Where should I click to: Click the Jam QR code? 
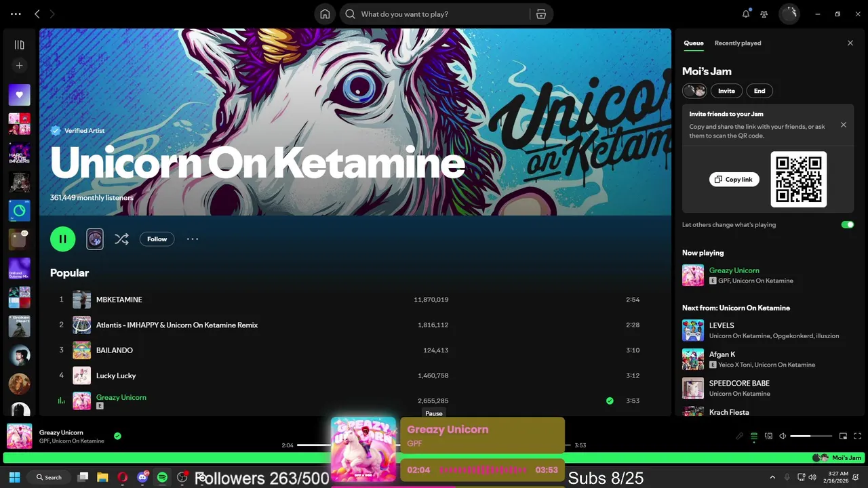click(799, 179)
